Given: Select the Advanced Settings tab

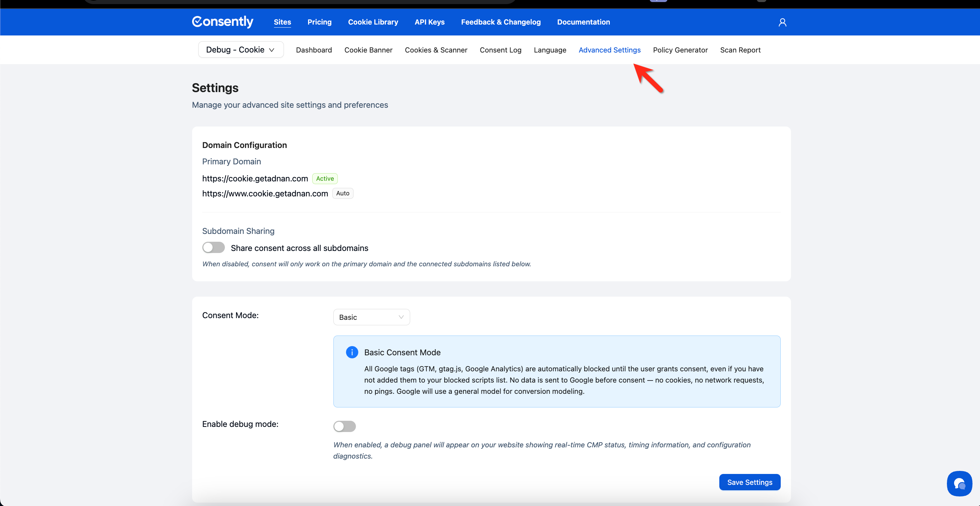Looking at the screenshot, I should tap(609, 50).
